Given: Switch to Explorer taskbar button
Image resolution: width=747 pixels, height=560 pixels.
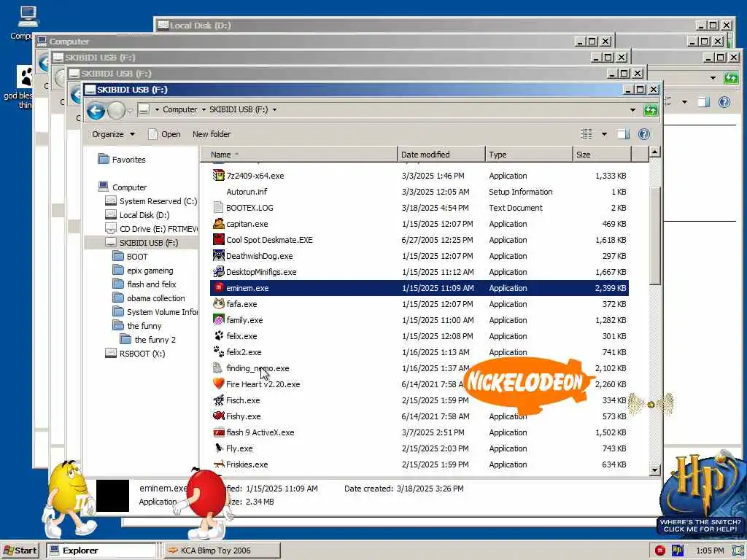Looking at the screenshot, I should (x=101, y=551).
